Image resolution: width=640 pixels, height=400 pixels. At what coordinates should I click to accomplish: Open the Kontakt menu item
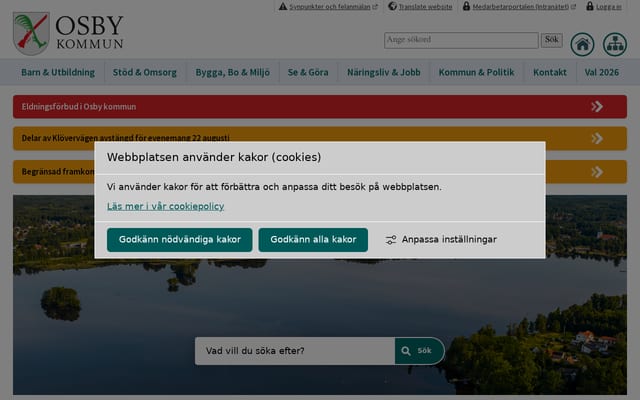550,72
